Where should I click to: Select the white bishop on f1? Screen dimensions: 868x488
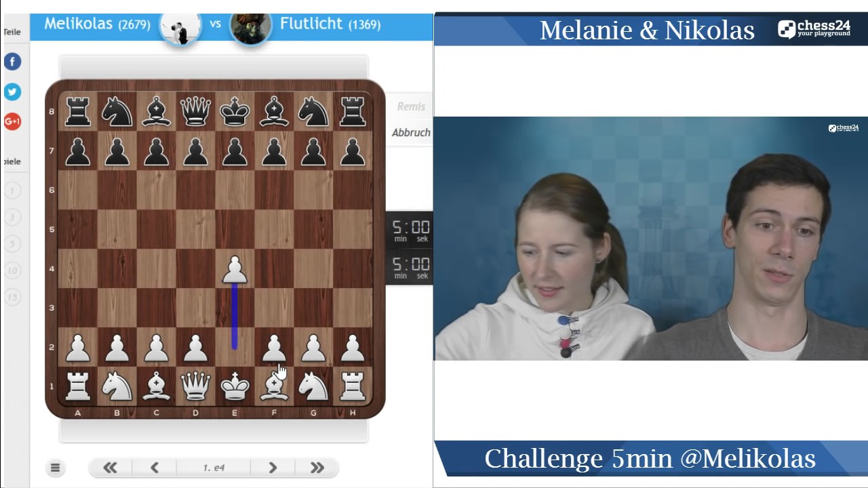[x=274, y=386]
